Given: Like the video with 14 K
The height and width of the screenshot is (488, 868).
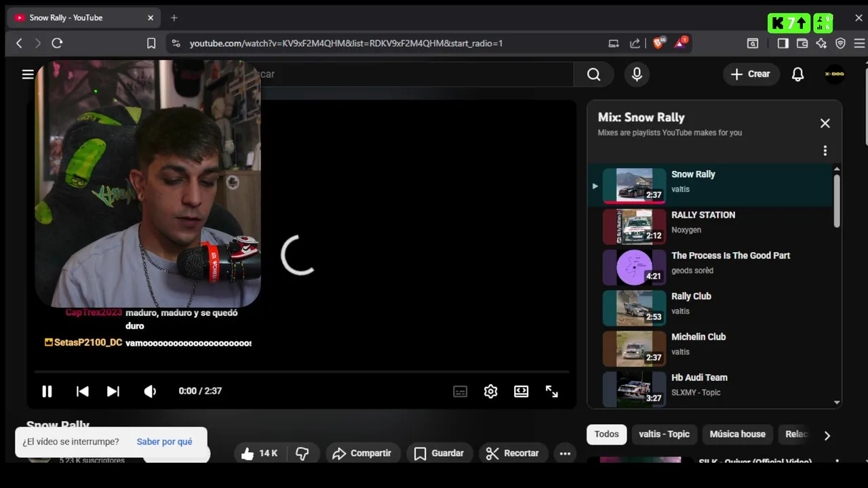Looking at the screenshot, I should pyautogui.click(x=260, y=453).
